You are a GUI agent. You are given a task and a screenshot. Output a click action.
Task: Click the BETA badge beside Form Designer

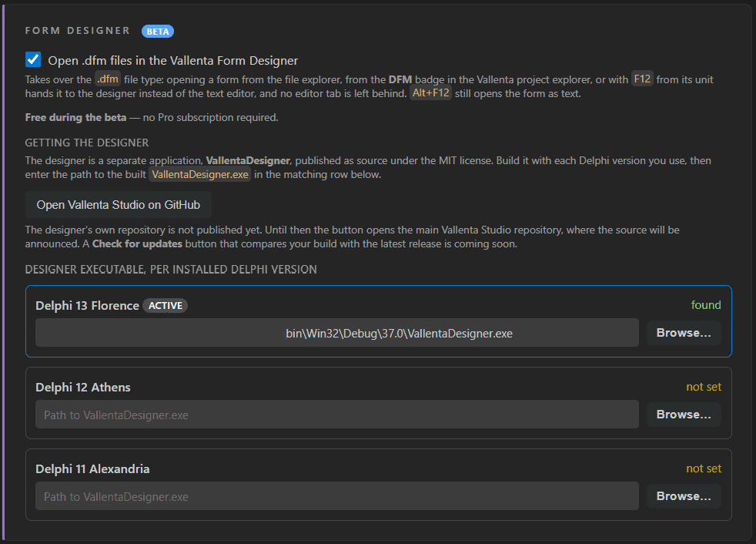point(158,32)
